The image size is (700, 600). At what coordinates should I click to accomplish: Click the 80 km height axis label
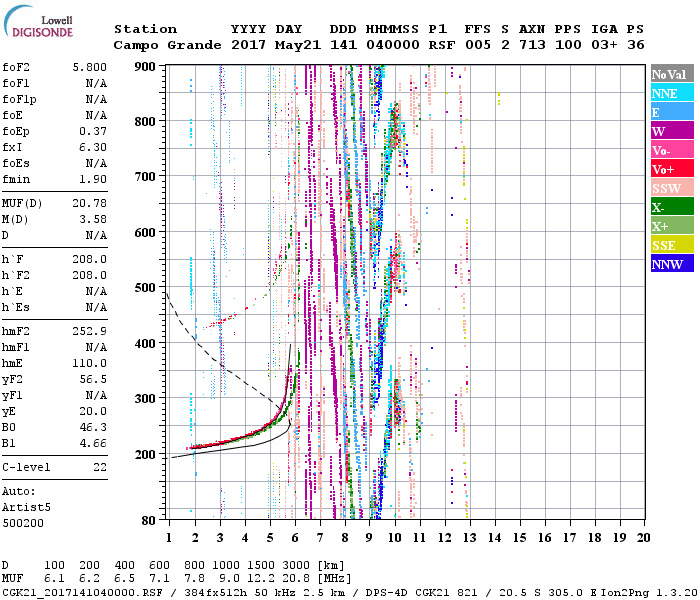149,521
